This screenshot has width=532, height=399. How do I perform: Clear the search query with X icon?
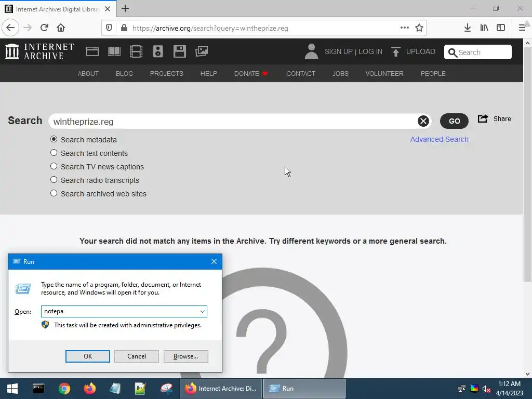tap(423, 121)
